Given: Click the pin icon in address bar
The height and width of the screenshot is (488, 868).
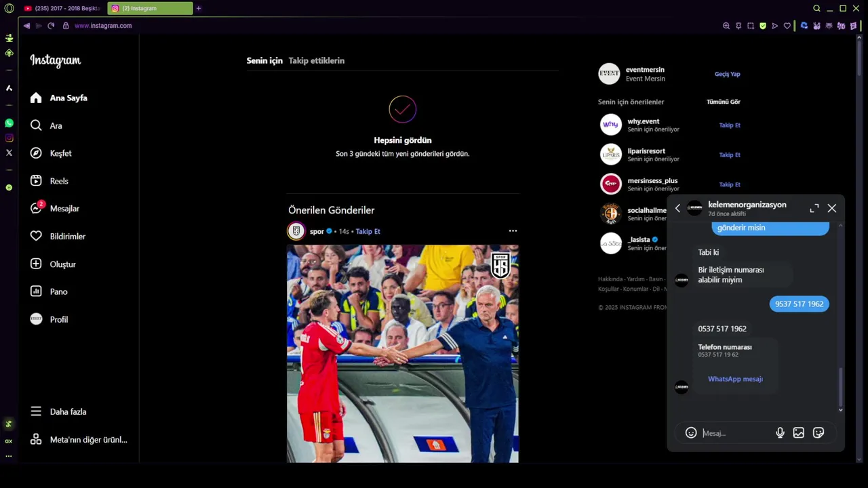Looking at the screenshot, I should click(738, 26).
